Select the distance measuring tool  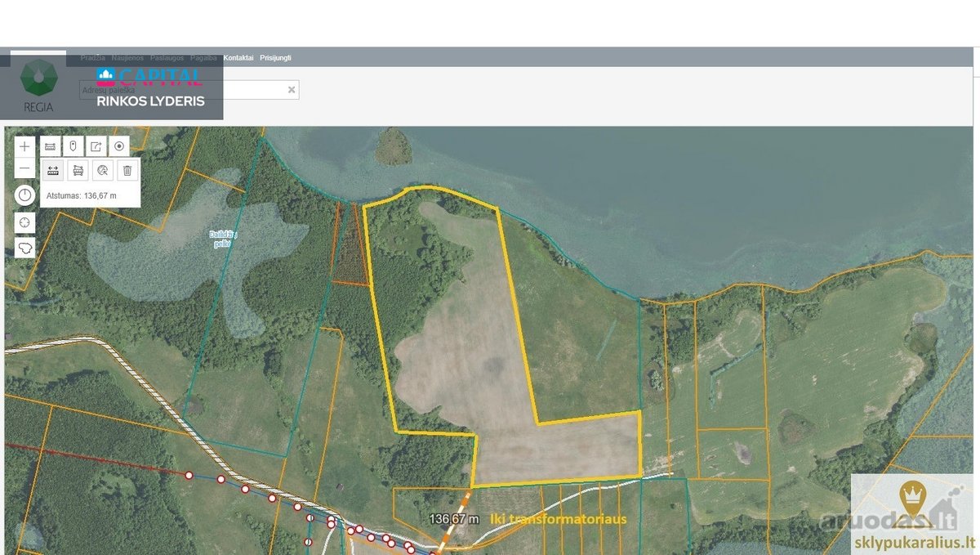coord(53,170)
